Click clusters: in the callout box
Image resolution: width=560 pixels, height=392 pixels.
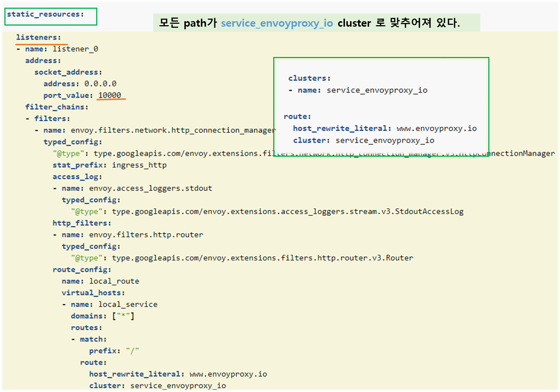pos(309,78)
